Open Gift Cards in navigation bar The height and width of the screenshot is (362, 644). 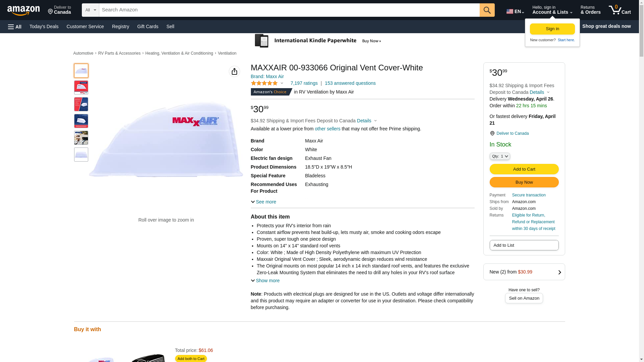pyautogui.click(x=148, y=26)
